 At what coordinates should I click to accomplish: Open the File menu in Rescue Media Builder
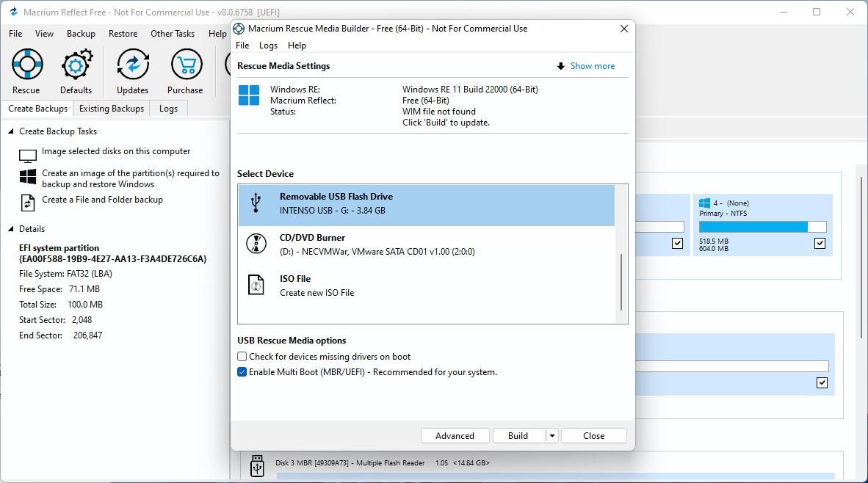coord(242,46)
